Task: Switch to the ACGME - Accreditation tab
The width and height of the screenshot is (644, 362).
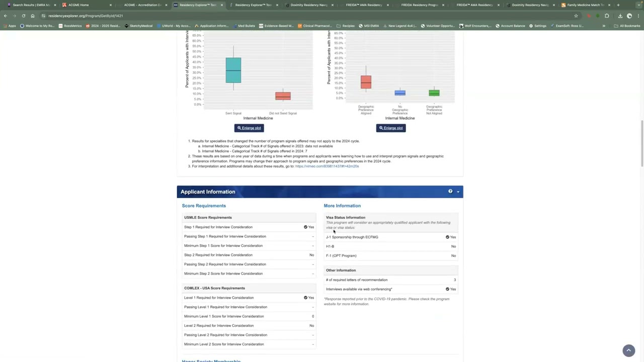Action: (142, 5)
